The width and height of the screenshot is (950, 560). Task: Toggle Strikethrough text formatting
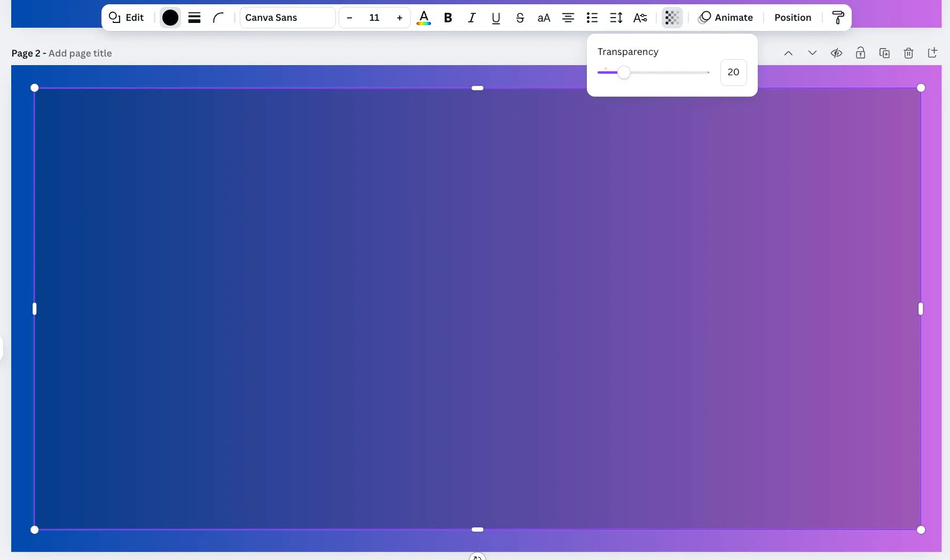pyautogui.click(x=520, y=18)
